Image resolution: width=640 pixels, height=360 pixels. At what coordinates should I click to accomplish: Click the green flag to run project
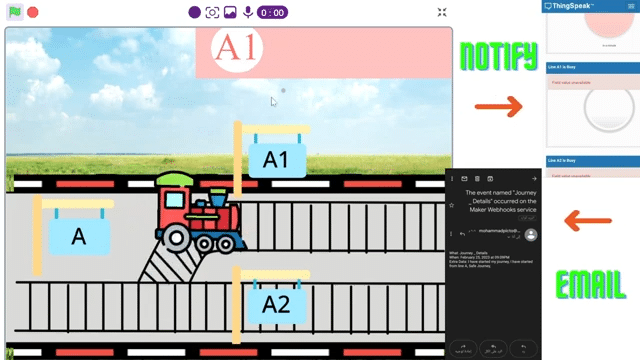pos(15,12)
